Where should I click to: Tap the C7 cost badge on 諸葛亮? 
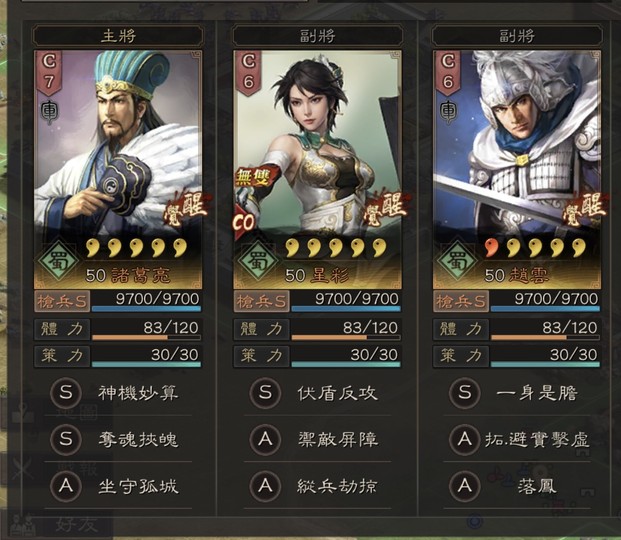pyautogui.click(x=49, y=73)
